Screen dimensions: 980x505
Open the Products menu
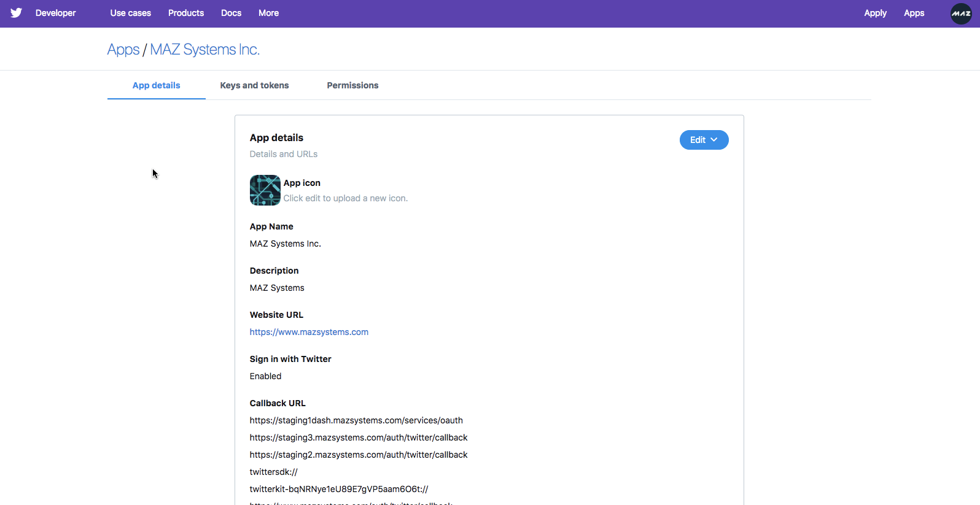[x=186, y=13]
